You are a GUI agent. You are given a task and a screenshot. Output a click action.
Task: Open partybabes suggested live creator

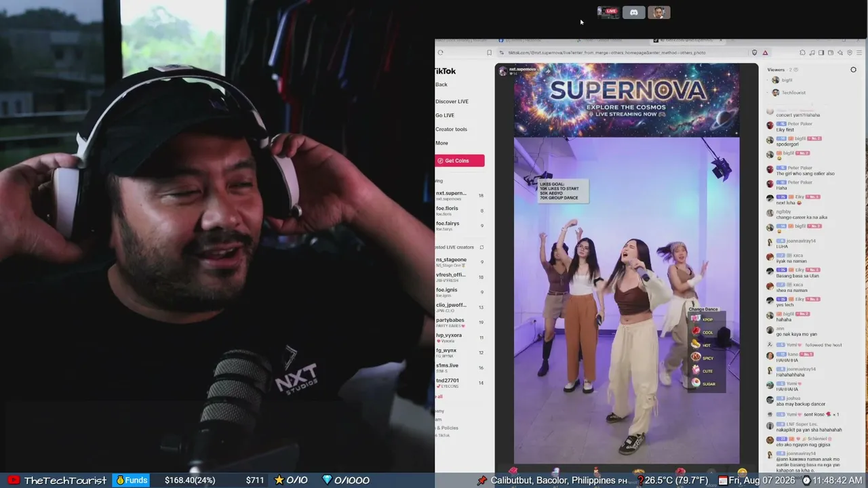click(460, 323)
